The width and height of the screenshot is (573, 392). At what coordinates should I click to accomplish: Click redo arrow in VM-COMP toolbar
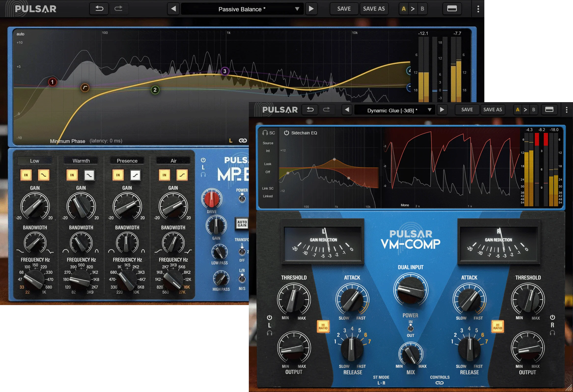[326, 110]
